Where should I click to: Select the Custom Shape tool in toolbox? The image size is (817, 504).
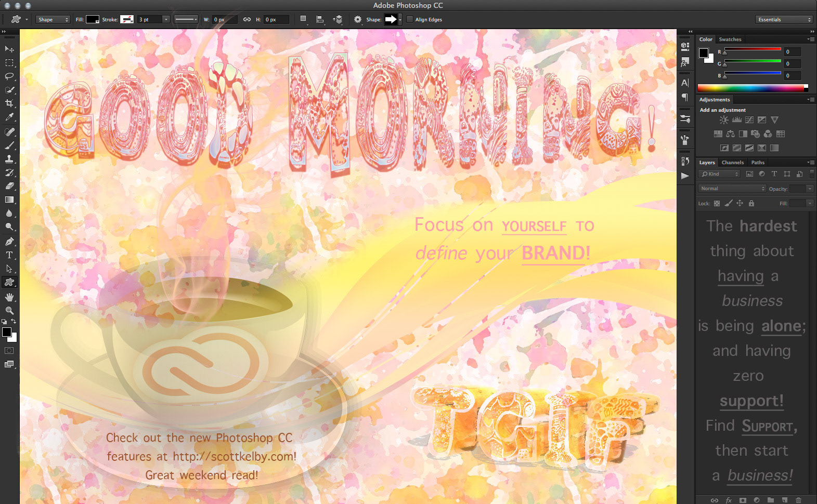(x=9, y=282)
